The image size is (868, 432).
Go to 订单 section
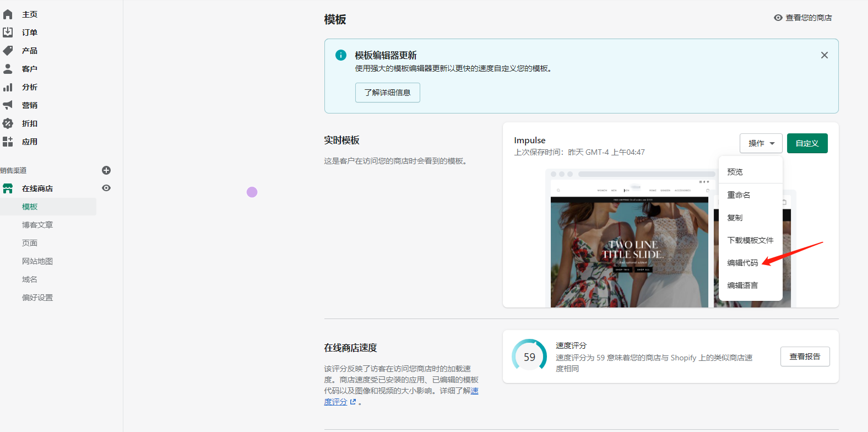click(x=30, y=33)
